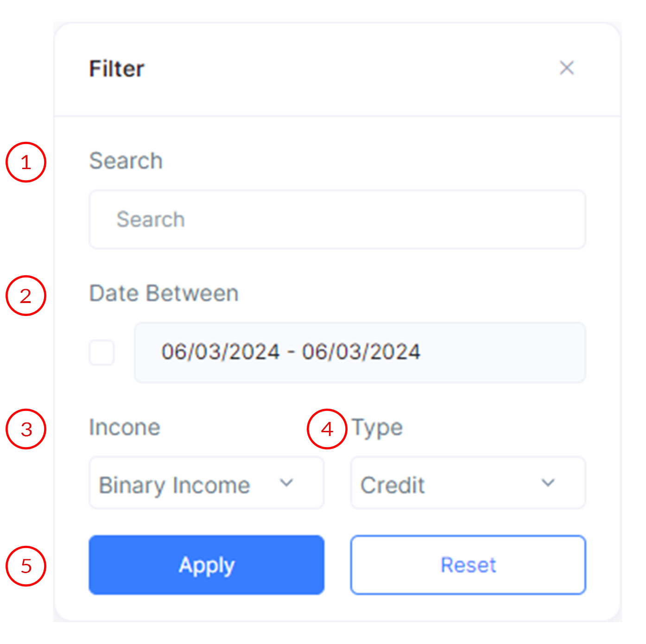Click the red circled number 5 marker
The width and height of the screenshot is (646, 644).
26,566
